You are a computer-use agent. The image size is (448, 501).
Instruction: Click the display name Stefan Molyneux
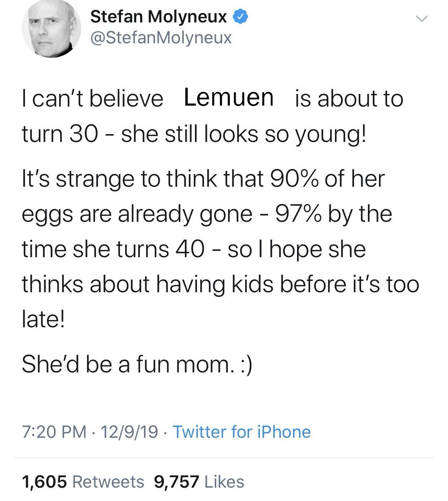pyautogui.click(x=159, y=17)
